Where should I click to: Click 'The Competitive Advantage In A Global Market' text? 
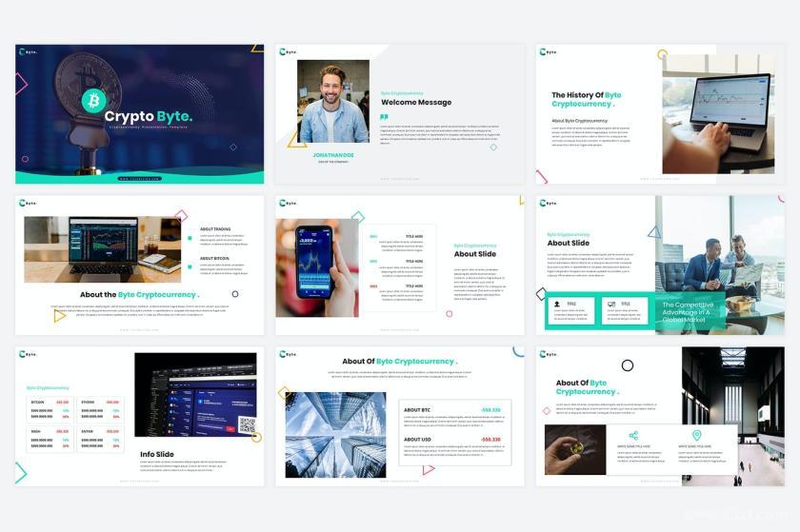click(x=688, y=311)
